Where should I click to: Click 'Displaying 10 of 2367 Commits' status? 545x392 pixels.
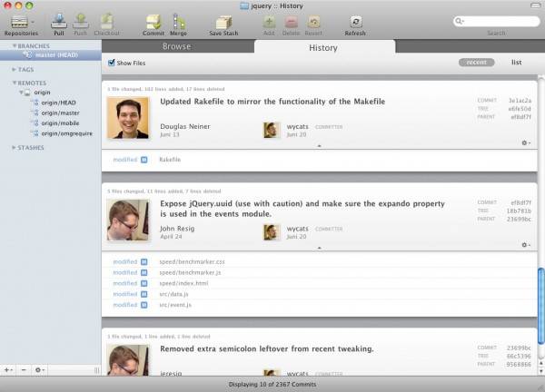coord(272,385)
